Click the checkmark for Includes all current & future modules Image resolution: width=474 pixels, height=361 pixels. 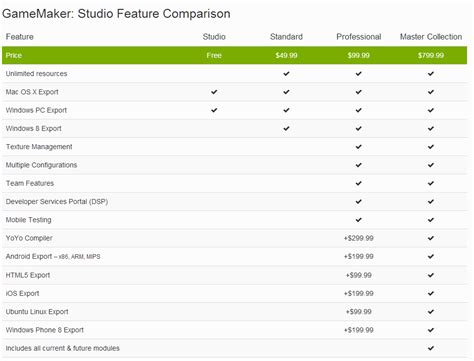(x=431, y=348)
